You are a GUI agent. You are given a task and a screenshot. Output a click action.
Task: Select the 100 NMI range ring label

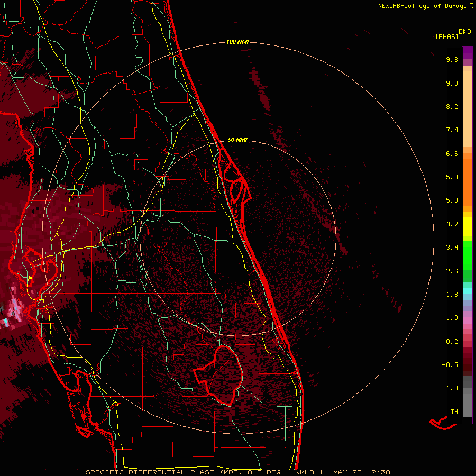[x=237, y=42]
